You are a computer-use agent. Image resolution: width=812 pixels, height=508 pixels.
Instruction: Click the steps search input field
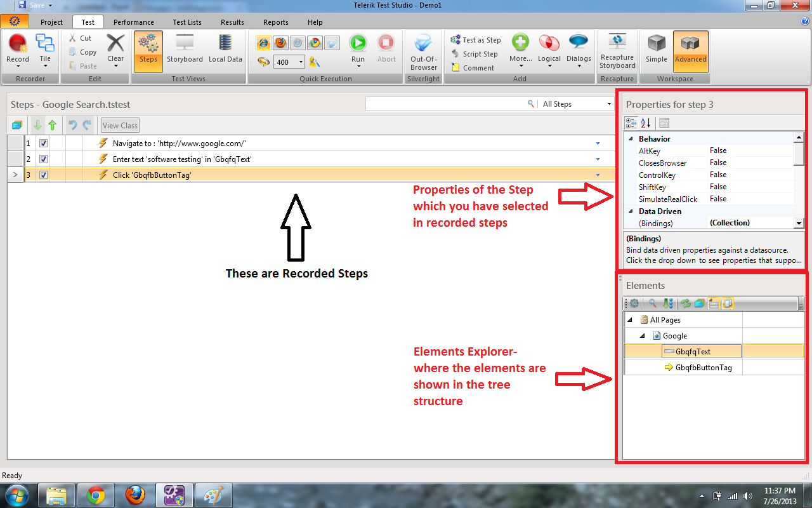click(447, 104)
